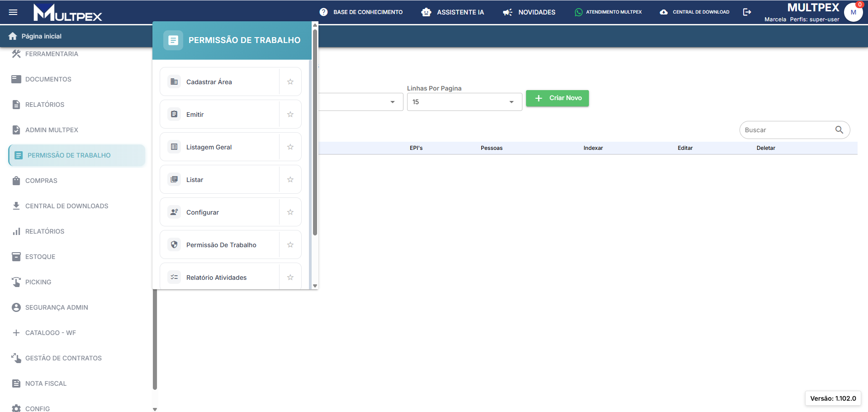Open Novidades announcements
Viewport: 868px width, 412px height.
click(529, 12)
